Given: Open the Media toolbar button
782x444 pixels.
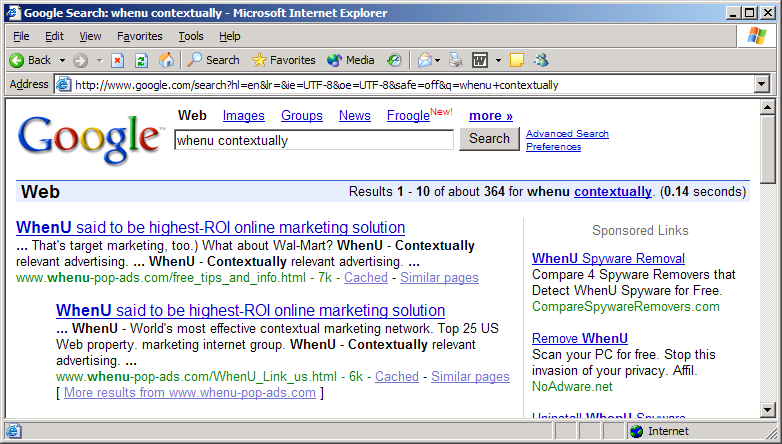Looking at the screenshot, I should [351, 60].
